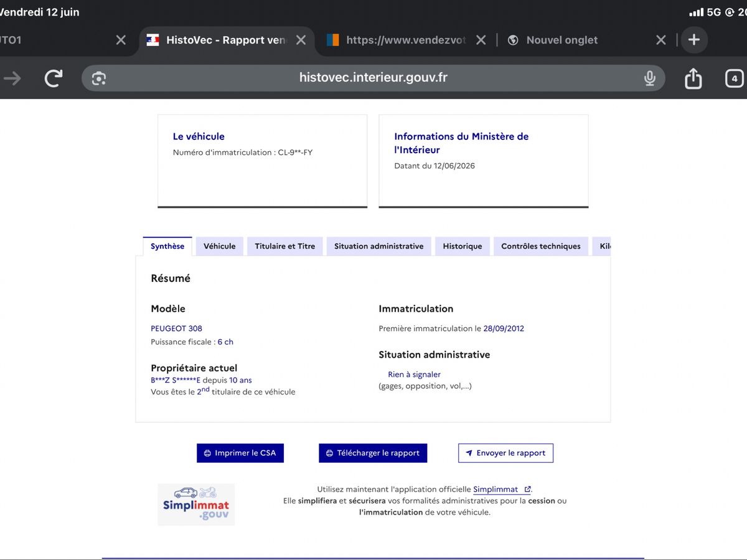Tap the lens search icon in address bar
The image size is (747, 560).
click(x=98, y=78)
